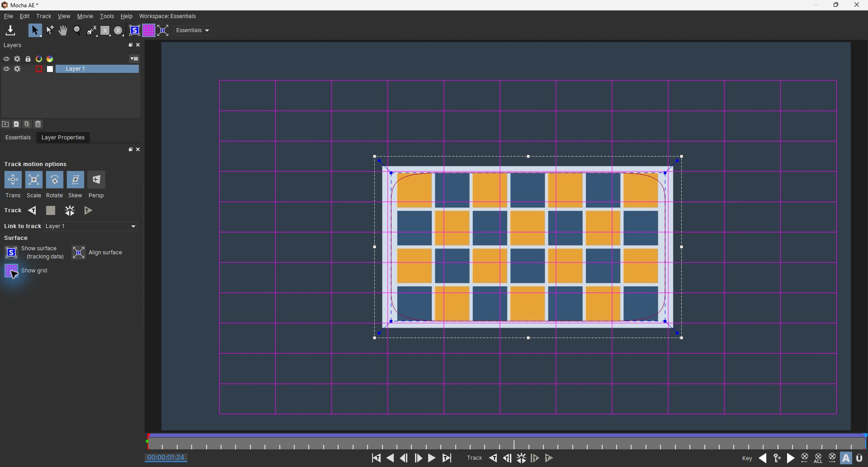Toggle Autokey A button
868x467 pixels.
(846, 458)
